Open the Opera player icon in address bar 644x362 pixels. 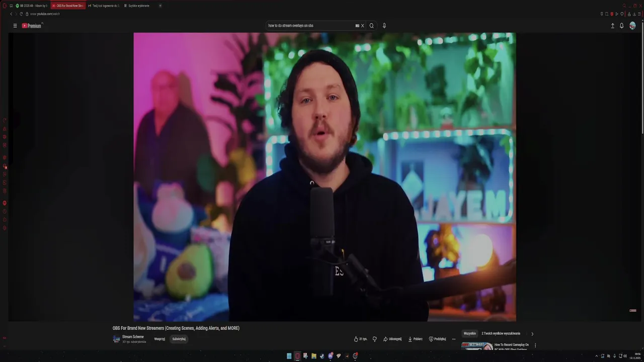pos(617,14)
